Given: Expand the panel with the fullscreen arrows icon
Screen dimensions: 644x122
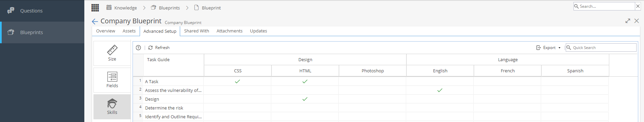Looking at the screenshot, I should 627,21.
